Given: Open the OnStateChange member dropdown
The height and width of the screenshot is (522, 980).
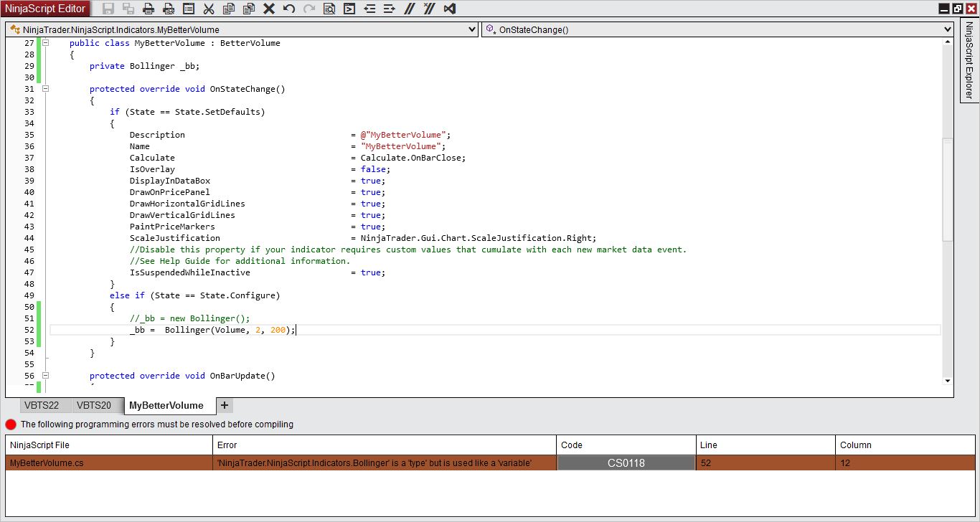Looking at the screenshot, I should [948, 29].
